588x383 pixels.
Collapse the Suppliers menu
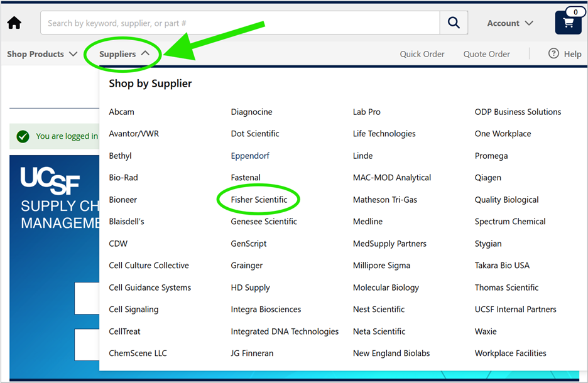tap(124, 54)
